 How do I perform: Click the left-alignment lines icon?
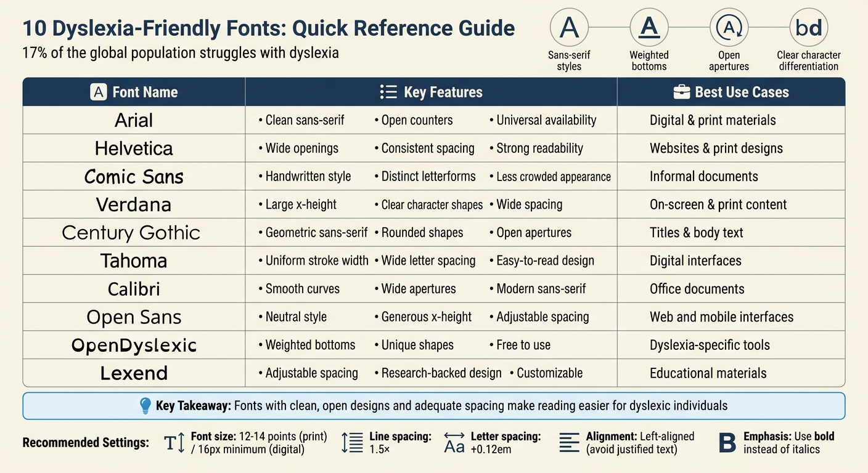(569, 443)
